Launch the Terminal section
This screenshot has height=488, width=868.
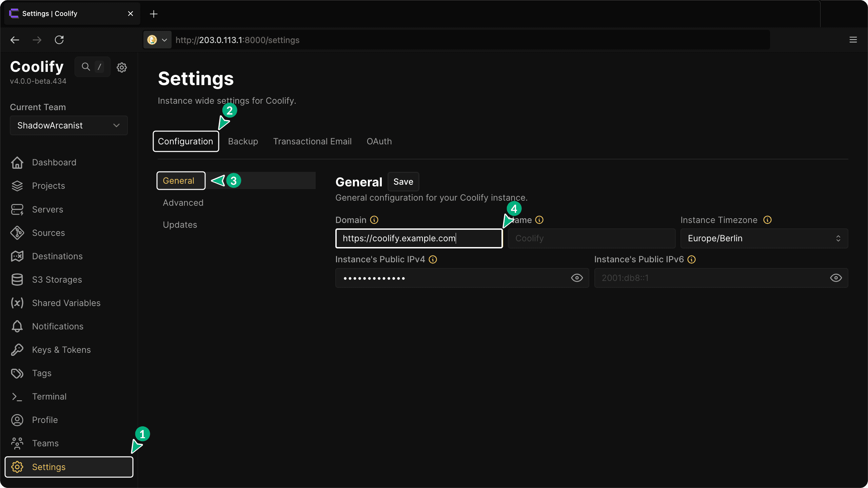49,396
